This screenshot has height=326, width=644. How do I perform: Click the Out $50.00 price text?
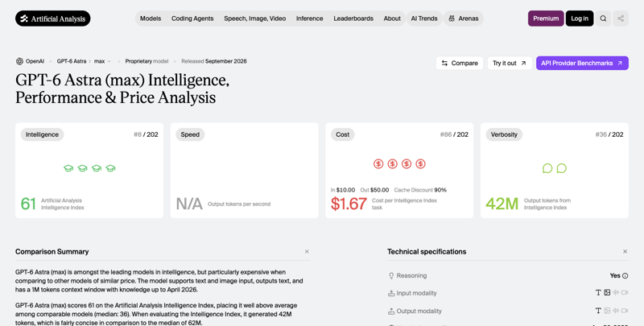tap(374, 190)
